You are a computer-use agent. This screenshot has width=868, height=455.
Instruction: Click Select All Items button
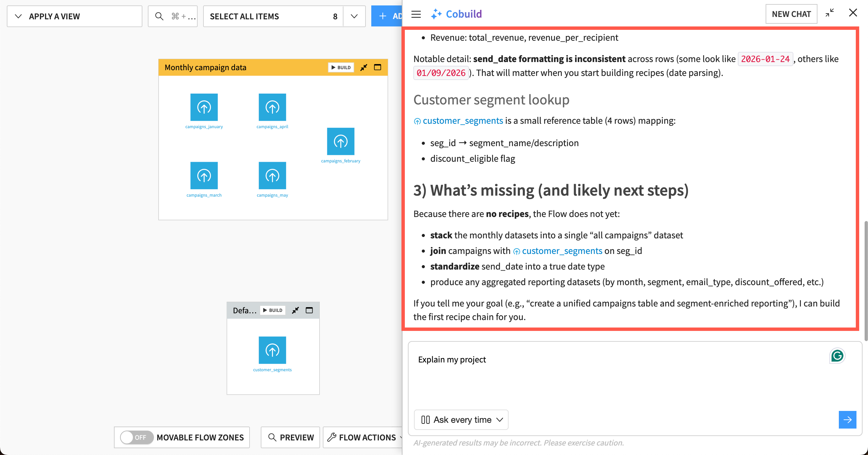coord(273,16)
